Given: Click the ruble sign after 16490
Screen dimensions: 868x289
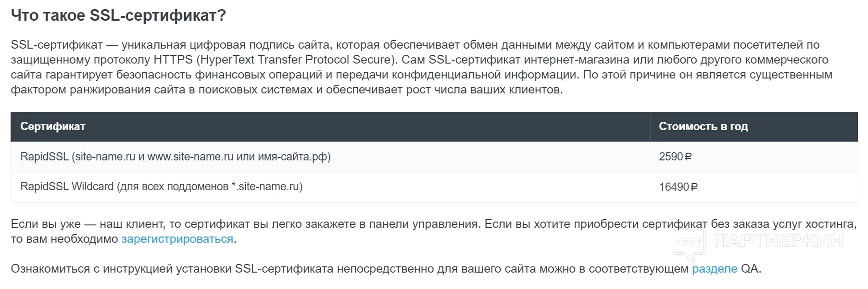Looking at the screenshot, I should tap(694, 187).
